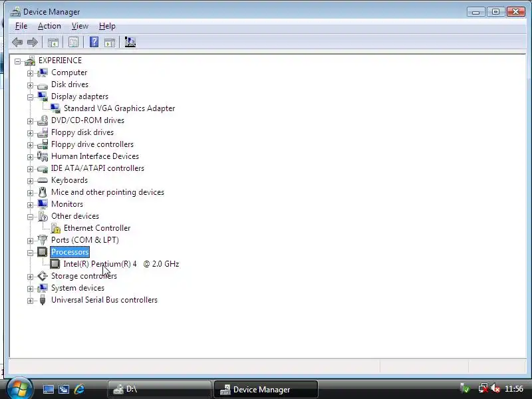This screenshot has width=532, height=399.
Task: Collapse the Processors category
Action: 30,253
